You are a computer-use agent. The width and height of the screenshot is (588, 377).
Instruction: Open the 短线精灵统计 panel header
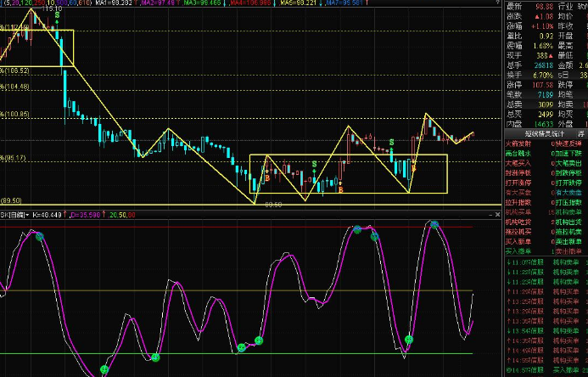544,133
